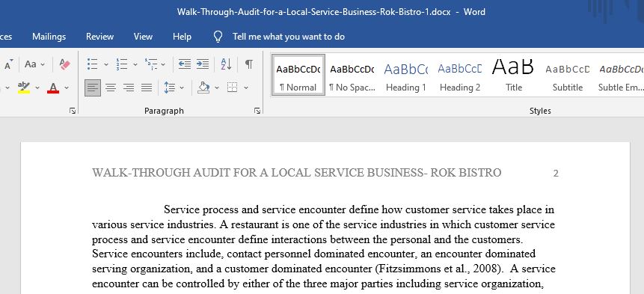The width and height of the screenshot is (644, 294).
Task: Open font color dropdown arrow
Action: pyautogui.click(x=67, y=88)
